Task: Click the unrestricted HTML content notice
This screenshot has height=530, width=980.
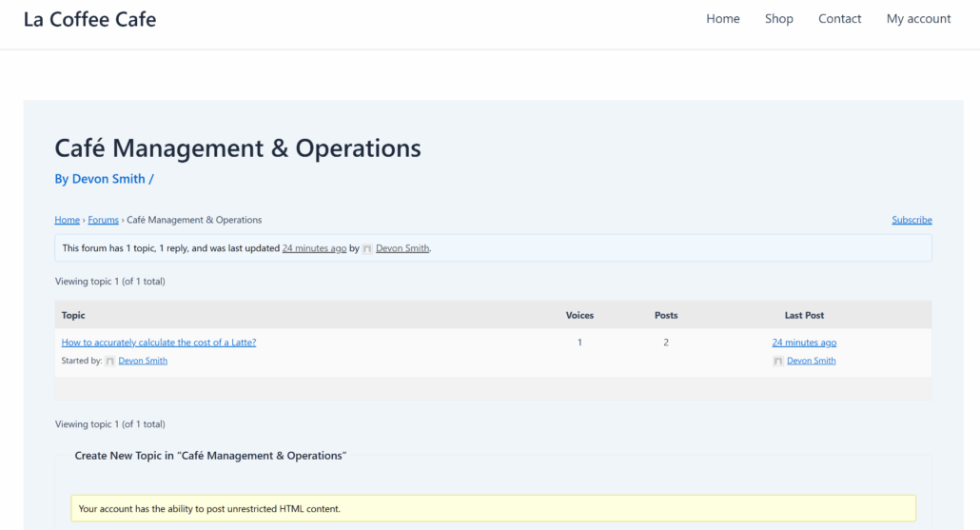Action: pyautogui.click(x=493, y=509)
